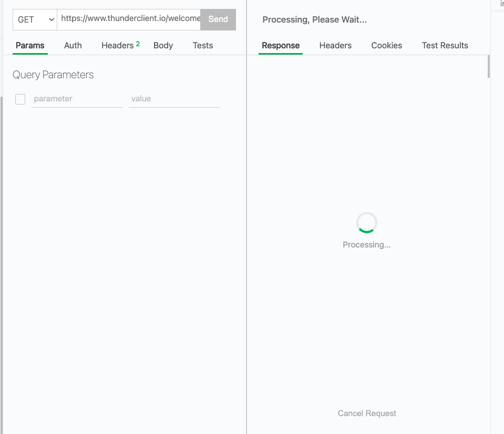Open the Headers tab showing 2 headers
504x434 pixels.
[x=117, y=45]
